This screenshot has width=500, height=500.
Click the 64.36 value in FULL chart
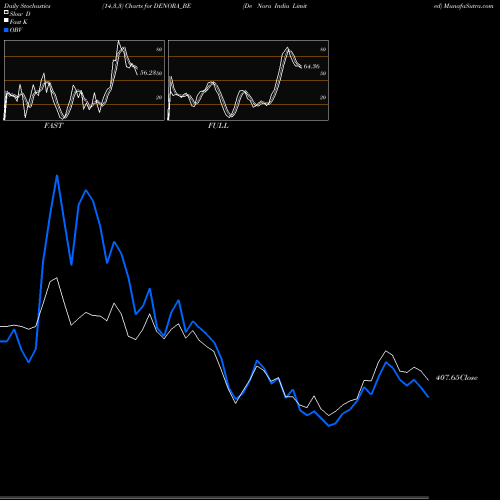click(x=311, y=66)
